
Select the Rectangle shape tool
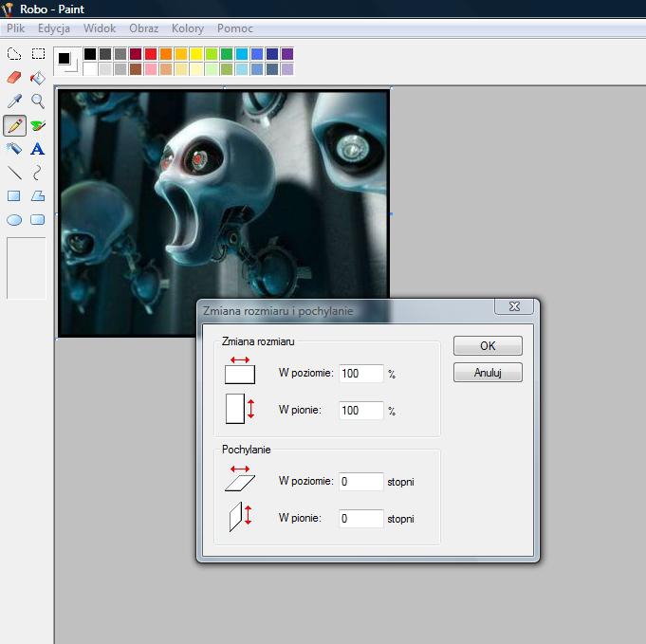(x=14, y=196)
